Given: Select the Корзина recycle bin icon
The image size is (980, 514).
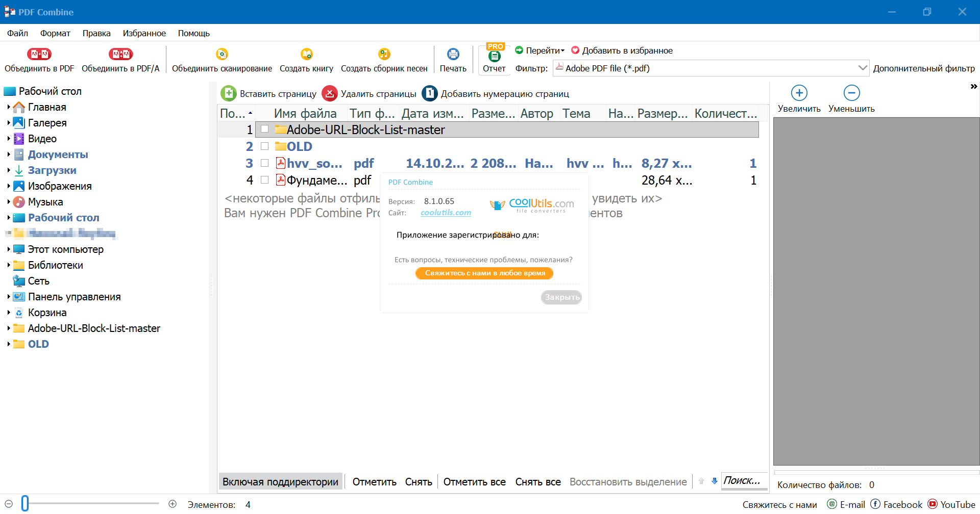Looking at the screenshot, I should pos(19,313).
